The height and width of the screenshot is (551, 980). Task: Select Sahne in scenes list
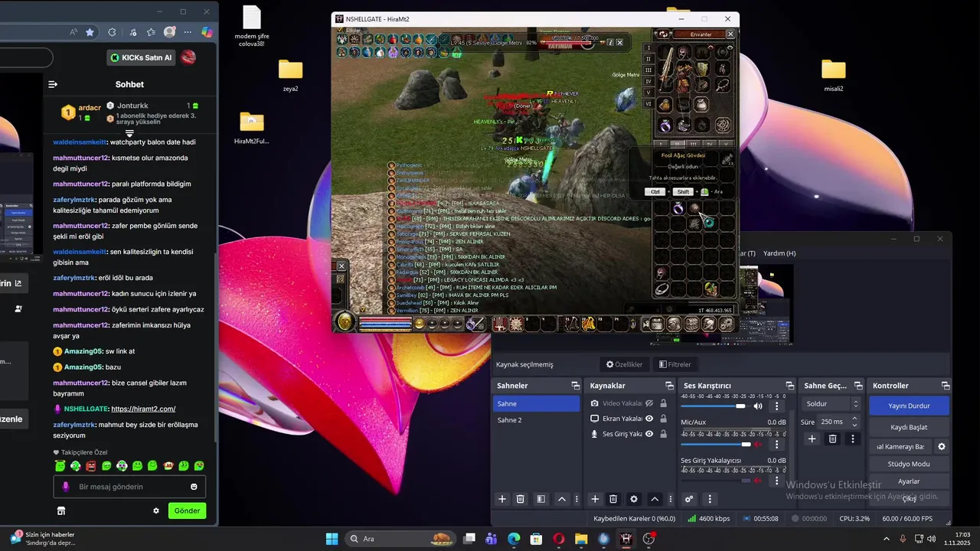click(x=537, y=403)
